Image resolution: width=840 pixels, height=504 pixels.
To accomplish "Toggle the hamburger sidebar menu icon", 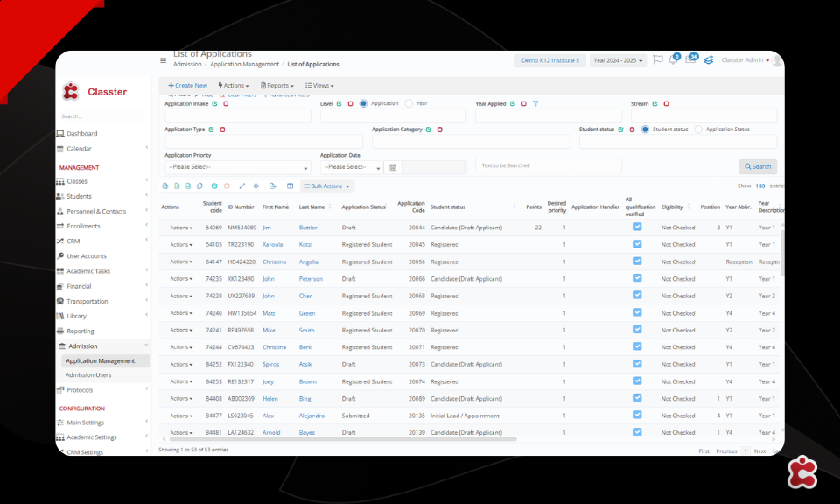I will [163, 60].
